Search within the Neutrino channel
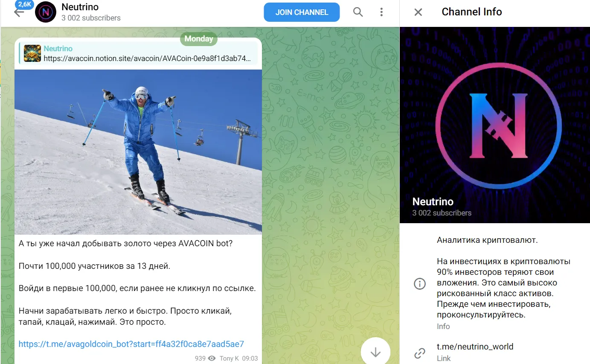 pos(358,12)
